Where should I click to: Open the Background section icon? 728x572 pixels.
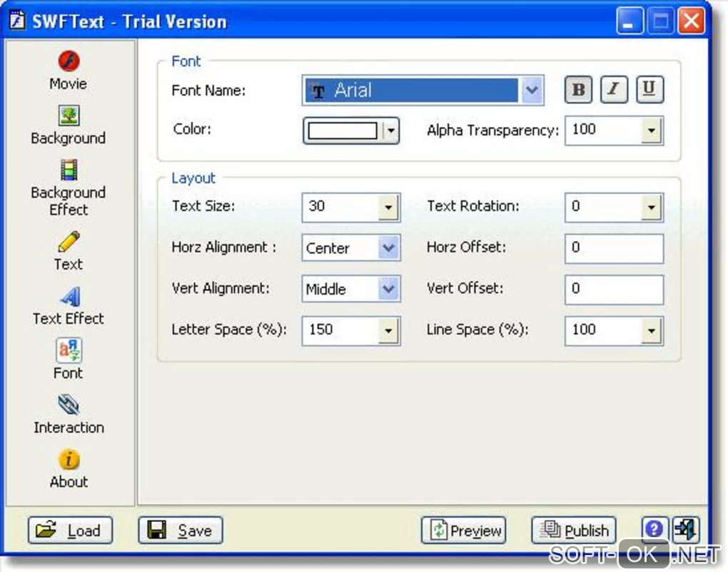coord(69,116)
